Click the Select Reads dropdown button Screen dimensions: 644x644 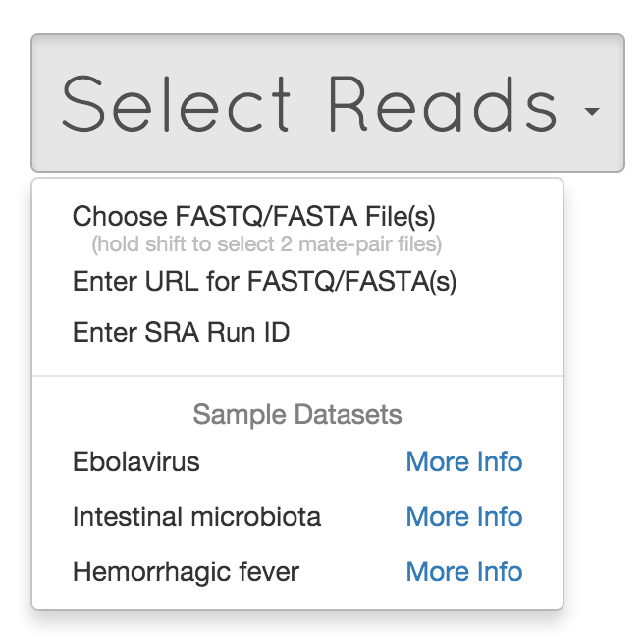tap(328, 103)
